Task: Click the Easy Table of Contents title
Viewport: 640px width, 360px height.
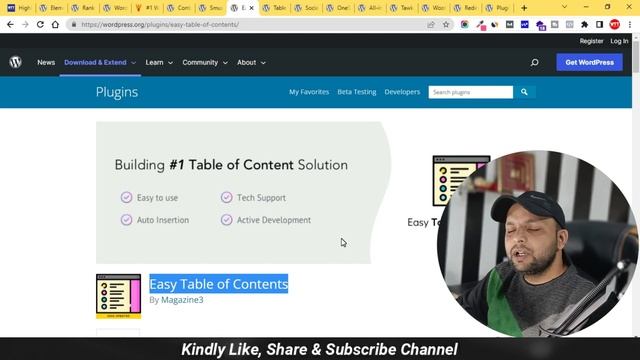Action: tap(219, 284)
